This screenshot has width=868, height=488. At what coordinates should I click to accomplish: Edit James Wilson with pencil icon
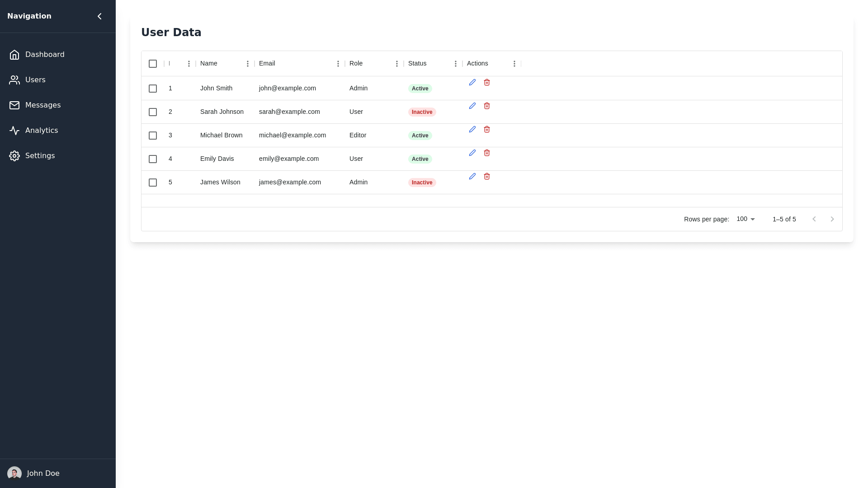tap(472, 176)
